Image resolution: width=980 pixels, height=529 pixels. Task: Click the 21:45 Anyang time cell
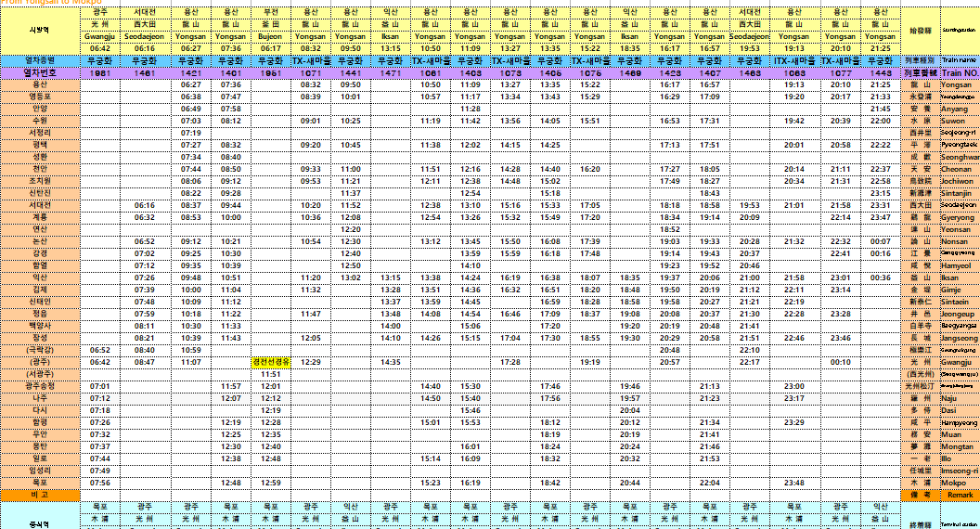[x=881, y=109]
